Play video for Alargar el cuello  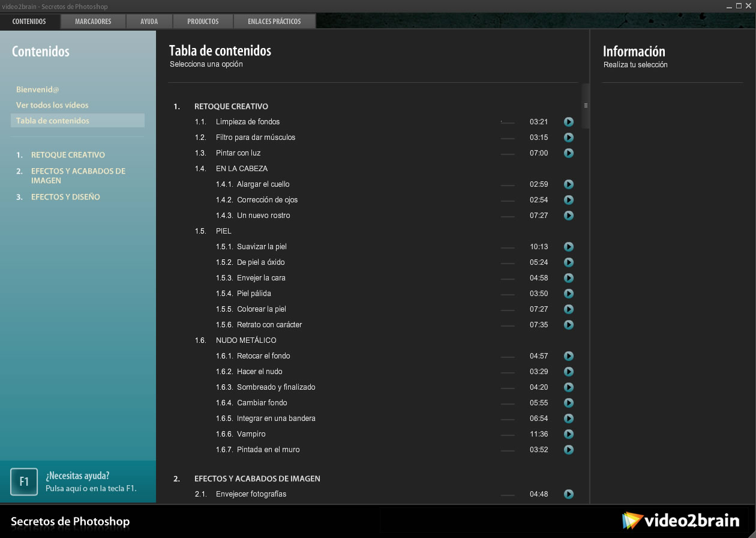tap(569, 184)
